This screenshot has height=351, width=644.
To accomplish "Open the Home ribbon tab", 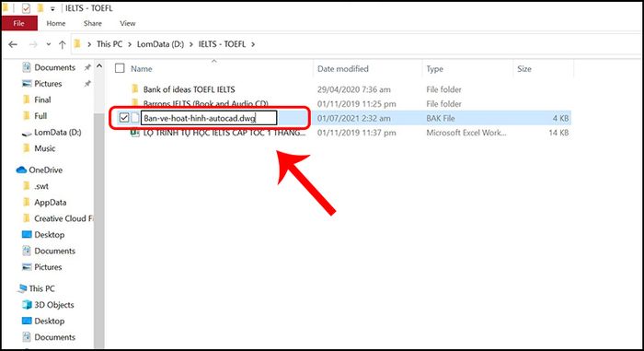I will coord(56,23).
